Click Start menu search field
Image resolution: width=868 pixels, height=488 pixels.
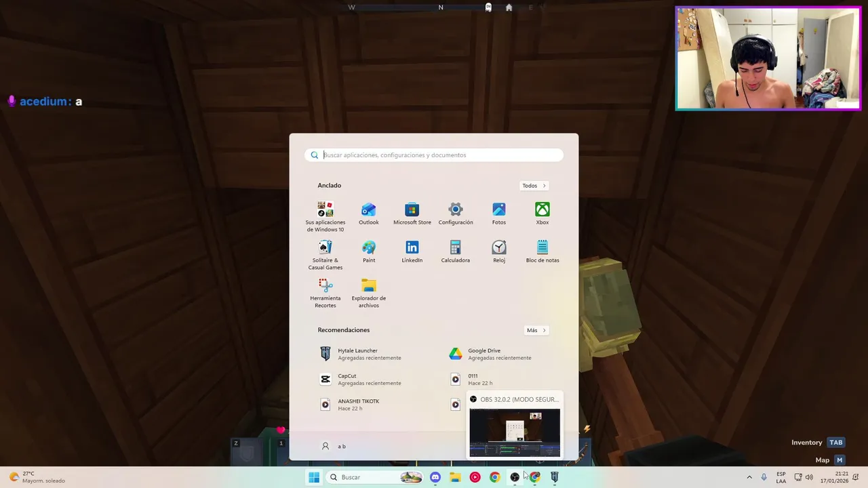click(434, 155)
